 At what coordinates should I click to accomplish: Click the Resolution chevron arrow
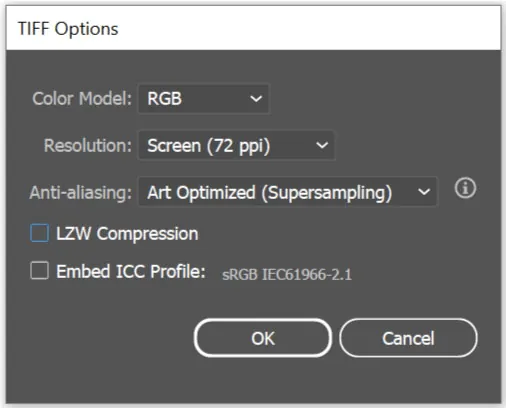(322, 145)
